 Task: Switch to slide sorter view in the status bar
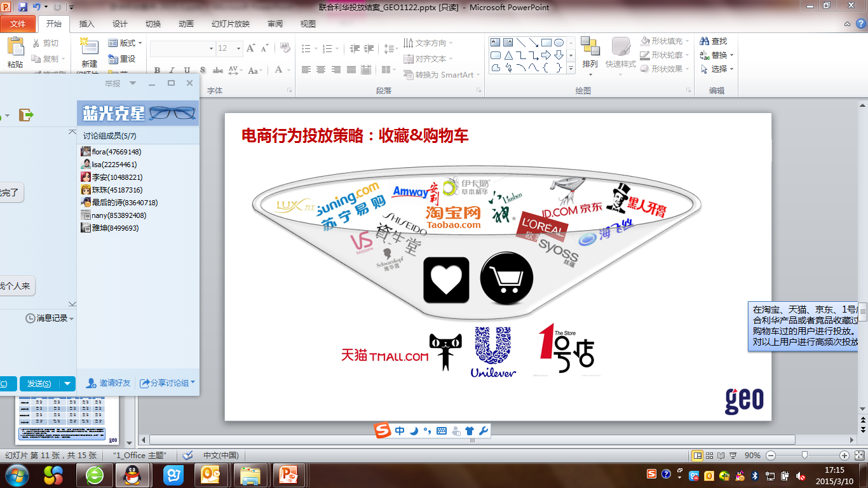(710, 456)
